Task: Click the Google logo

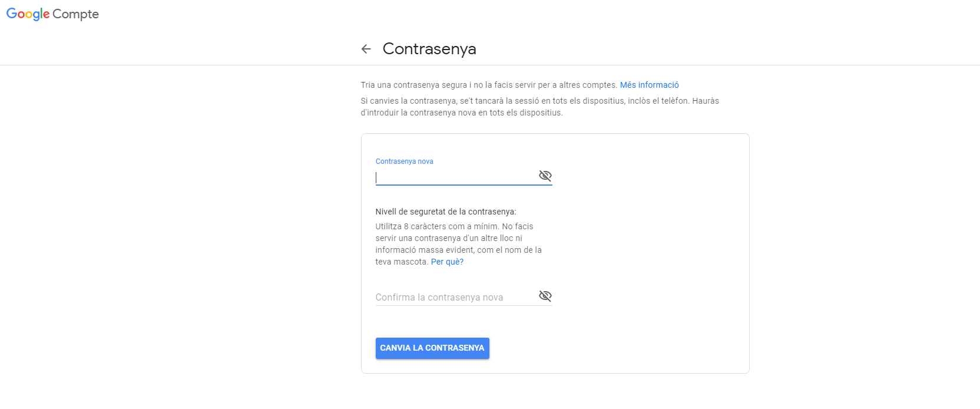Action: coord(28,14)
